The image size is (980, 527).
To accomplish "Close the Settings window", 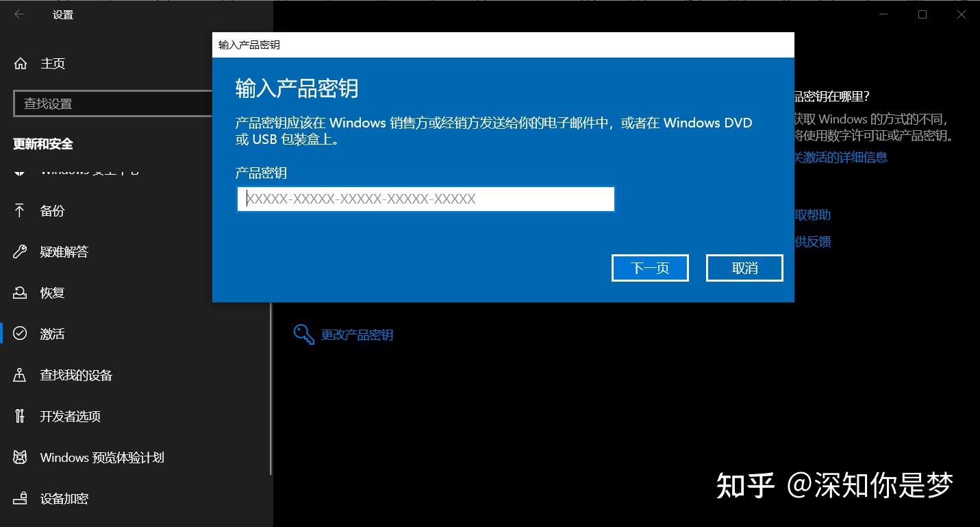I will (x=961, y=14).
